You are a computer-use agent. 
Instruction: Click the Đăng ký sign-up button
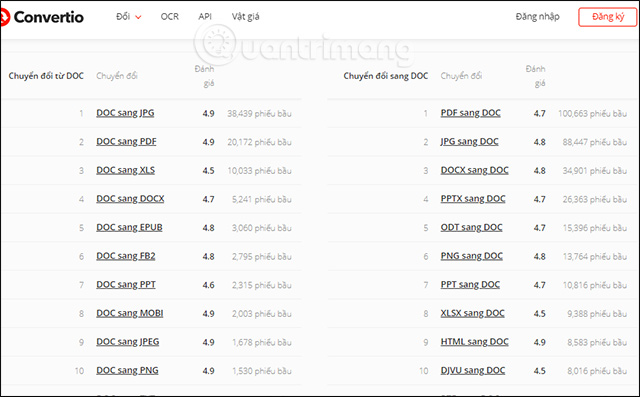tap(607, 17)
